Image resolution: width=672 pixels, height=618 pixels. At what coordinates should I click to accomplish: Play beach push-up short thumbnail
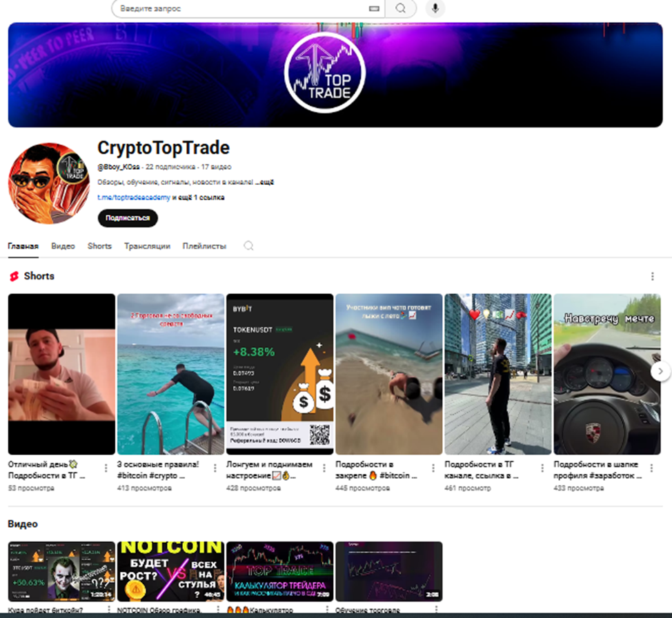pyautogui.click(x=388, y=374)
